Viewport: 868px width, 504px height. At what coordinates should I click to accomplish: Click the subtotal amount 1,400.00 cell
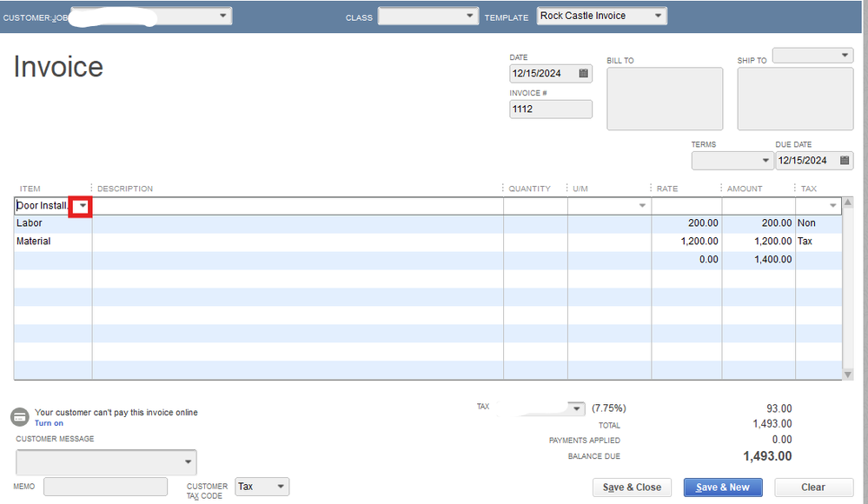coord(759,260)
